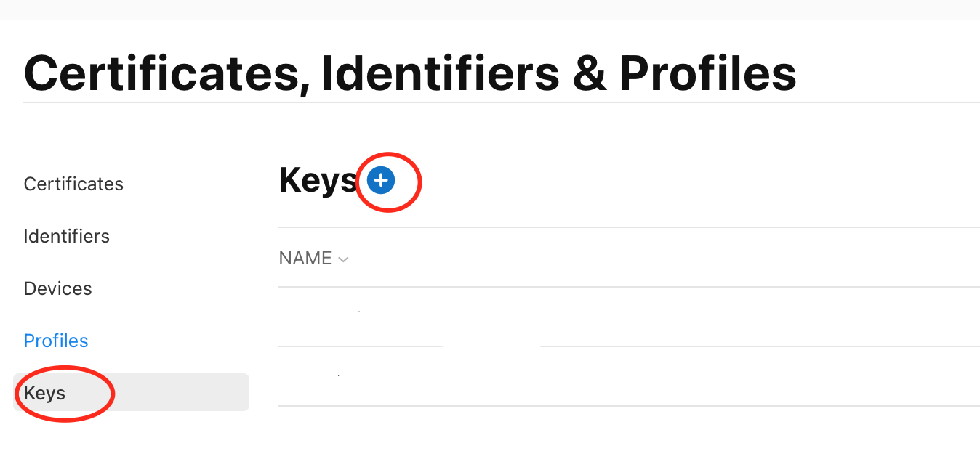Open the Certificates section in the sidebar

(x=73, y=184)
